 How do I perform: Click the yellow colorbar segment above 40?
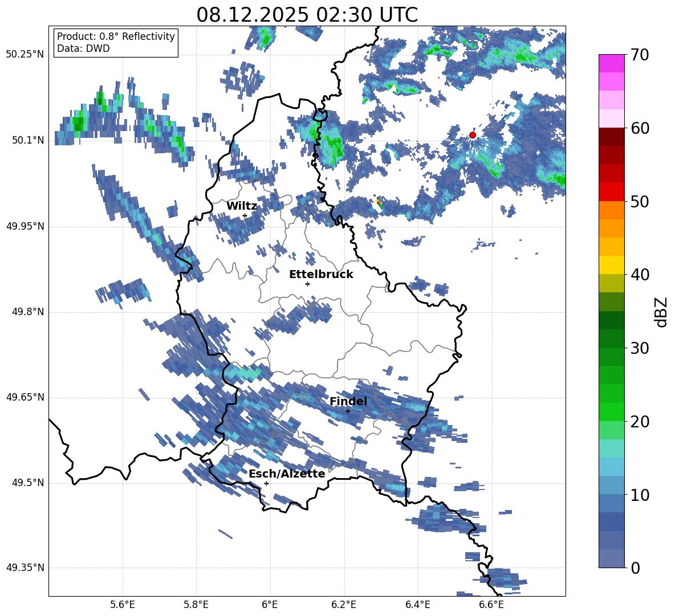pos(611,265)
